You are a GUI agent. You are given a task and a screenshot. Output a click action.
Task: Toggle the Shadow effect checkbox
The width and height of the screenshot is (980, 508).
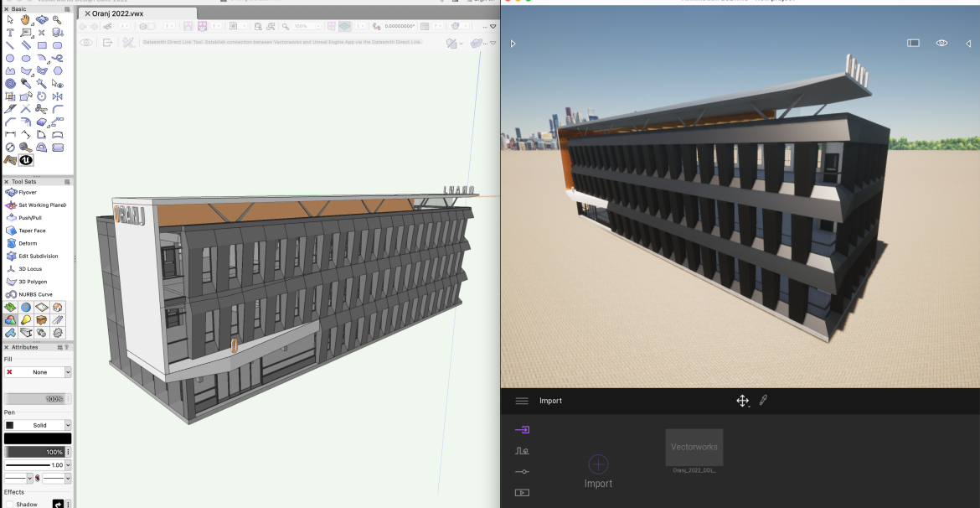tap(9, 505)
